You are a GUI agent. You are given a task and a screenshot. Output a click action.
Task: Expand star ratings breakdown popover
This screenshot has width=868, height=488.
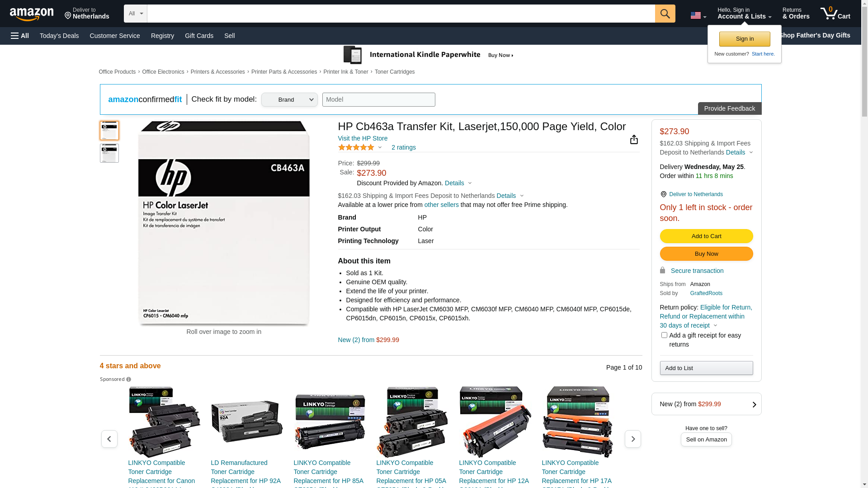coord(380,148)
